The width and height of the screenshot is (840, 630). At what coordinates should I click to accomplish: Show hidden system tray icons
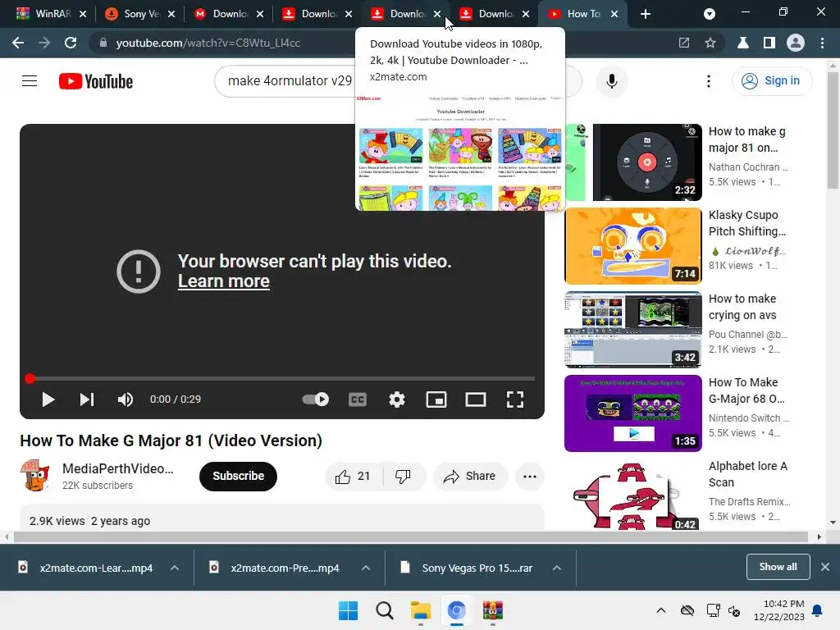[x=661, y=610]
